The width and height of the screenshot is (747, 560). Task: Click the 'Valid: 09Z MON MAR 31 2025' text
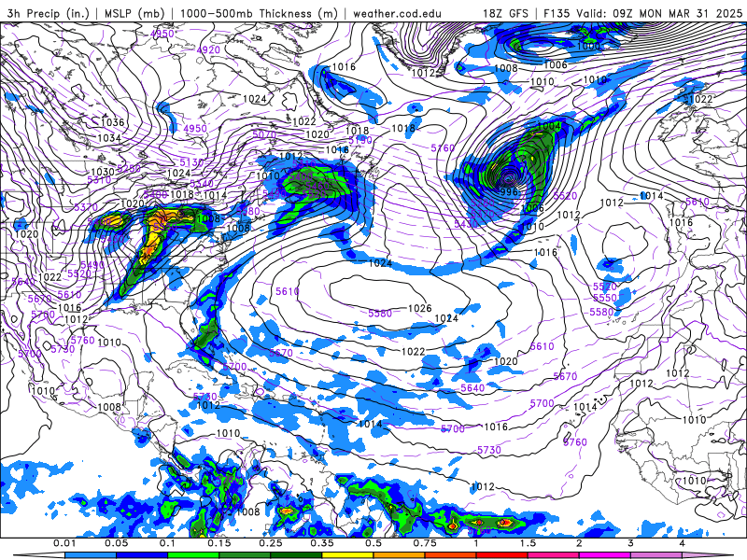[x=659, y=13]
